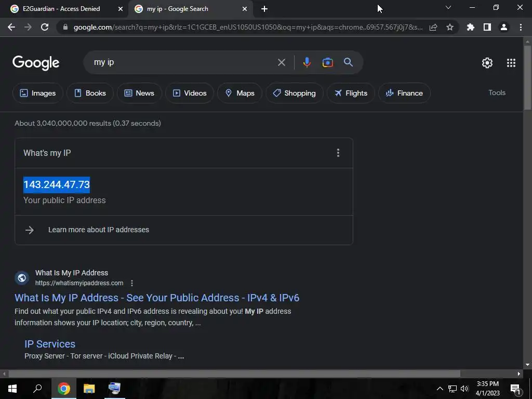The height and width of the screenshot is (399, 532).
Task: Click the arrow beside Learn more
Action: (30, 230)
